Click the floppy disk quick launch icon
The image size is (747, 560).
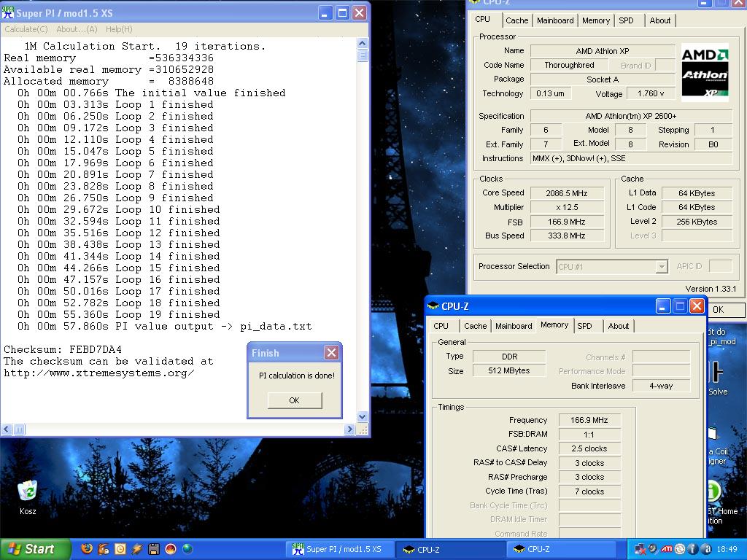point(154,549)
